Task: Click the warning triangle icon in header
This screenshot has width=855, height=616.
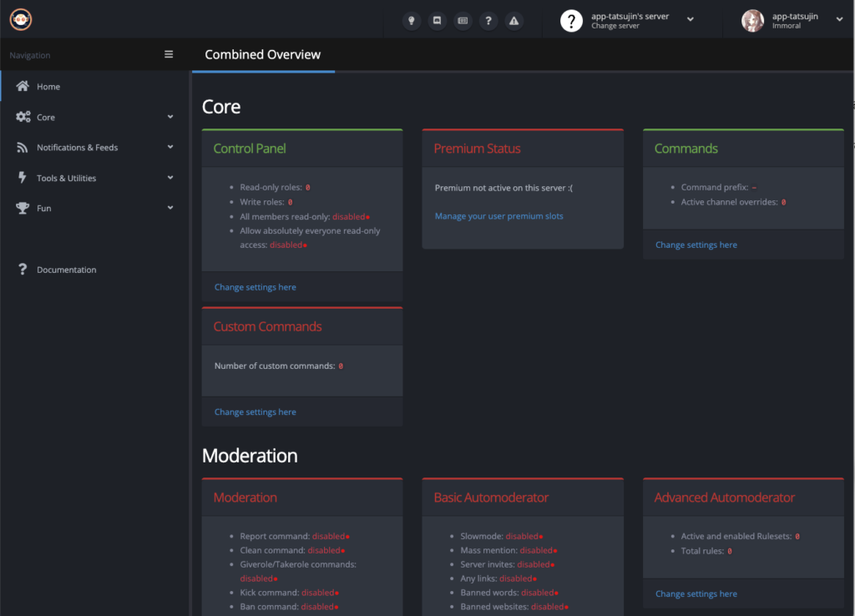Action: pyautogui.click(x=514, y=21)
